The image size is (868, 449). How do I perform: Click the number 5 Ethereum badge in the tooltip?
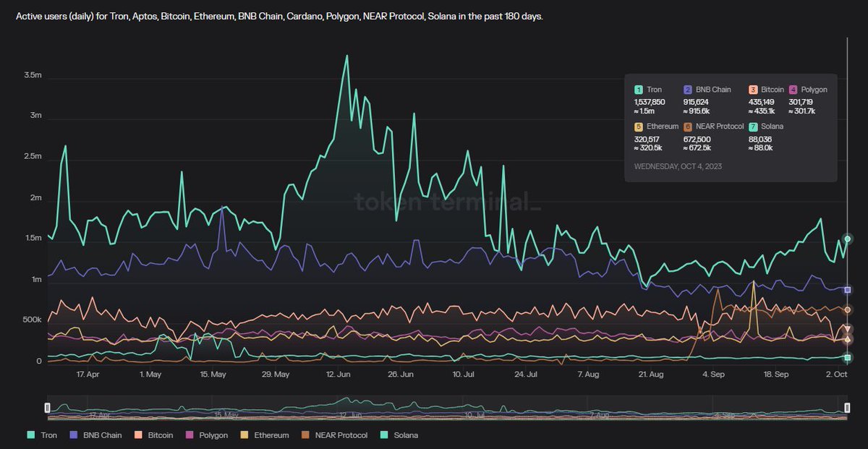click(639, 127)
